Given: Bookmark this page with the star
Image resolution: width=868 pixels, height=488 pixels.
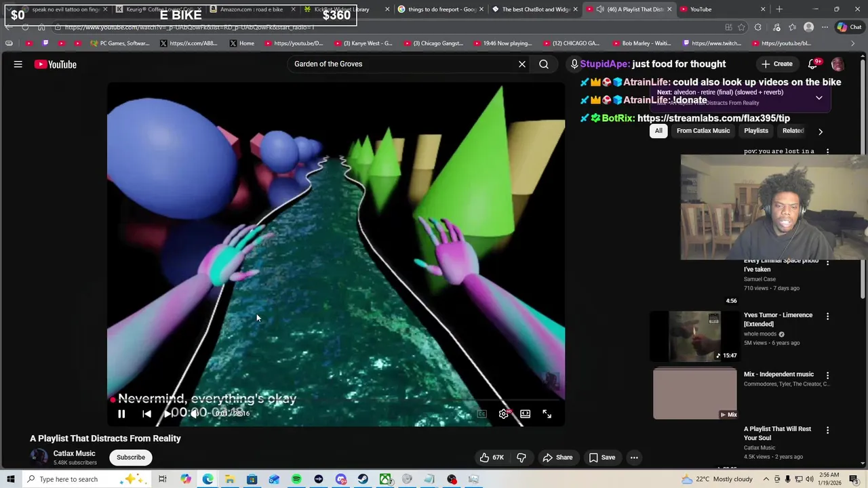Looking at the screenshot, I should 741,27.
